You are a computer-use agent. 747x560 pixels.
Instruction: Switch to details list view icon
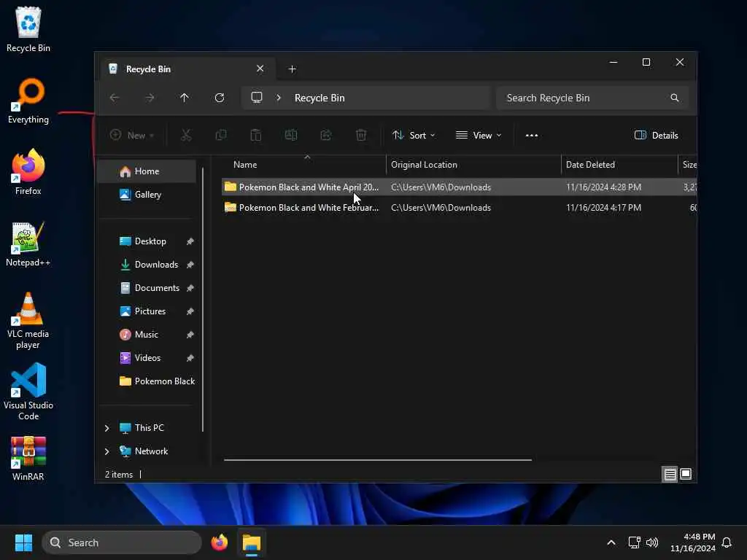coord(670,474)
